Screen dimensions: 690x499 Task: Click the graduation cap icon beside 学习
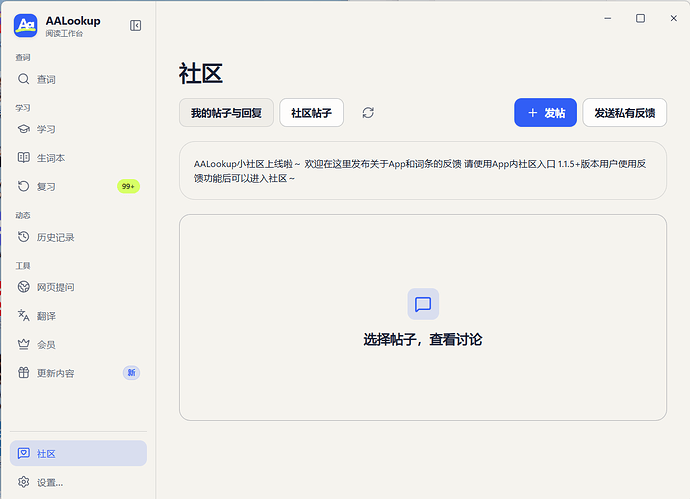pyautogui.click(x=23, y=129)
